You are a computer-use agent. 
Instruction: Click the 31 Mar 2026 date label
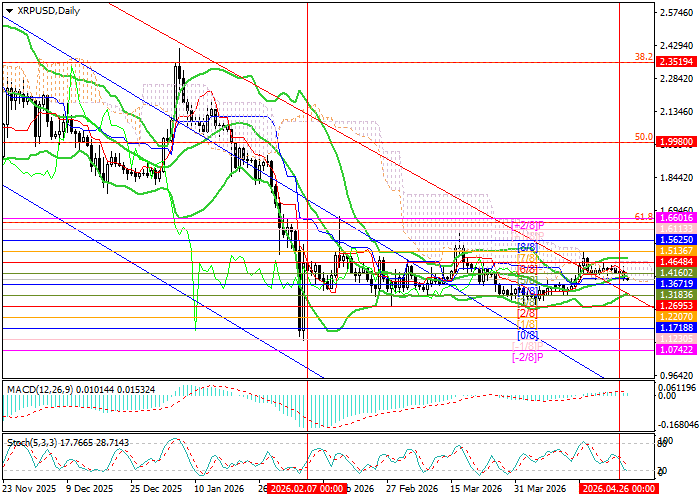tap(540, 488)
